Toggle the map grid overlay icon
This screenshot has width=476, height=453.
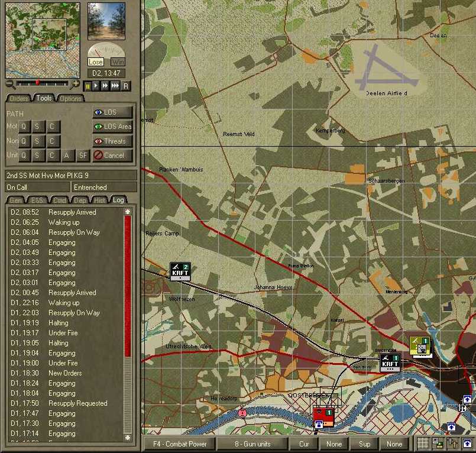click(x=423, y=444)
